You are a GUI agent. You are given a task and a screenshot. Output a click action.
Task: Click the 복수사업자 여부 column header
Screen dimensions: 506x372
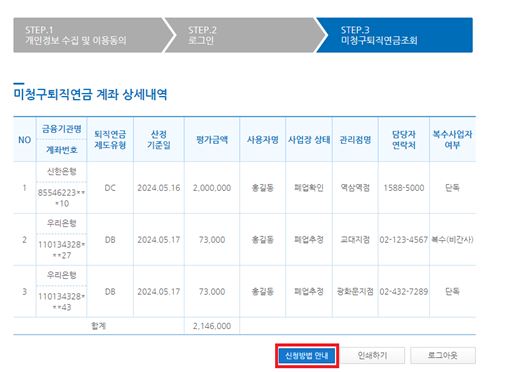(452, 140)
